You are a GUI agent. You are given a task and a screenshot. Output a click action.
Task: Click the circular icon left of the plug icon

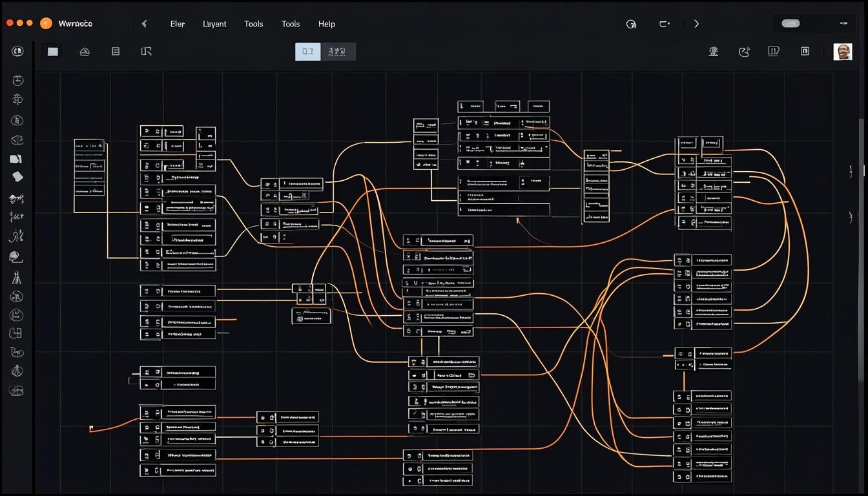point(631,24)
